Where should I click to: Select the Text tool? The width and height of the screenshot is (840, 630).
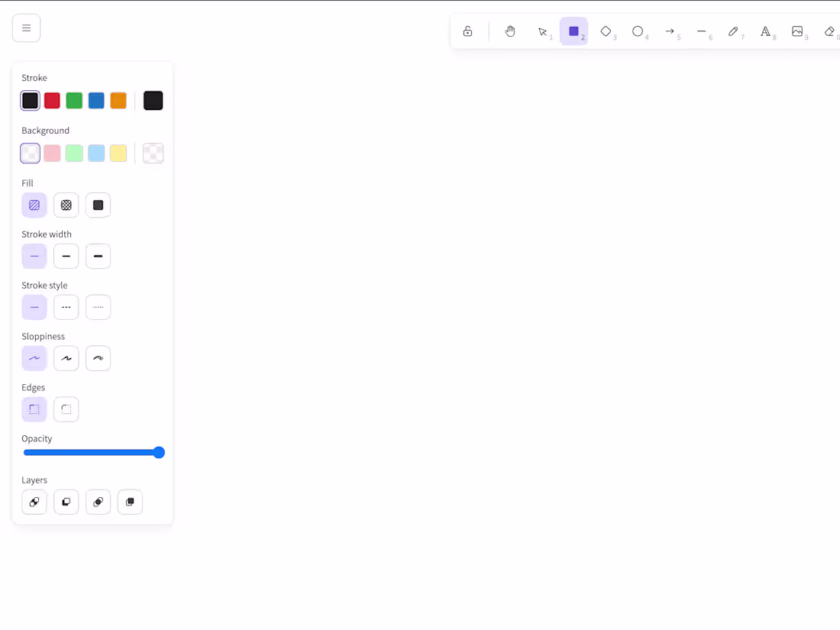pyautogui.click(x=766, y=31)
